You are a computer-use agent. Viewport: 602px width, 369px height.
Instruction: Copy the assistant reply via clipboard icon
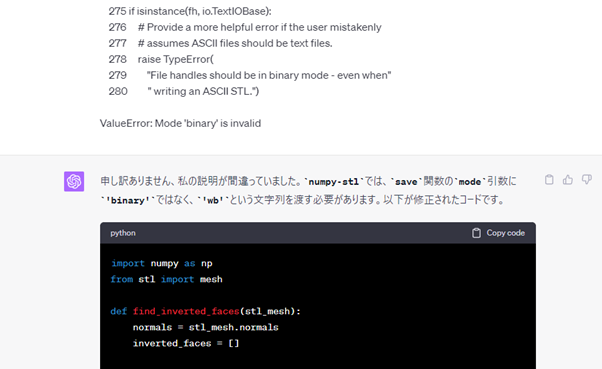[549, 179]
